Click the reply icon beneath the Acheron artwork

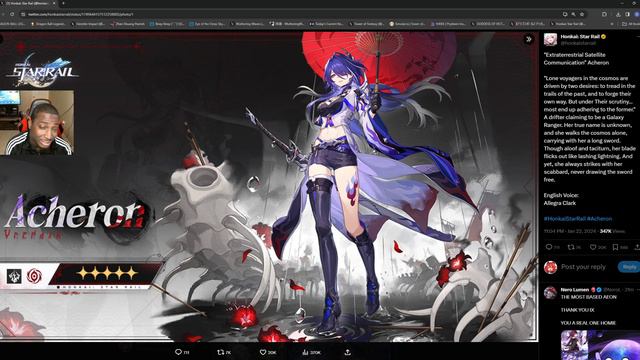pos(178,352)
